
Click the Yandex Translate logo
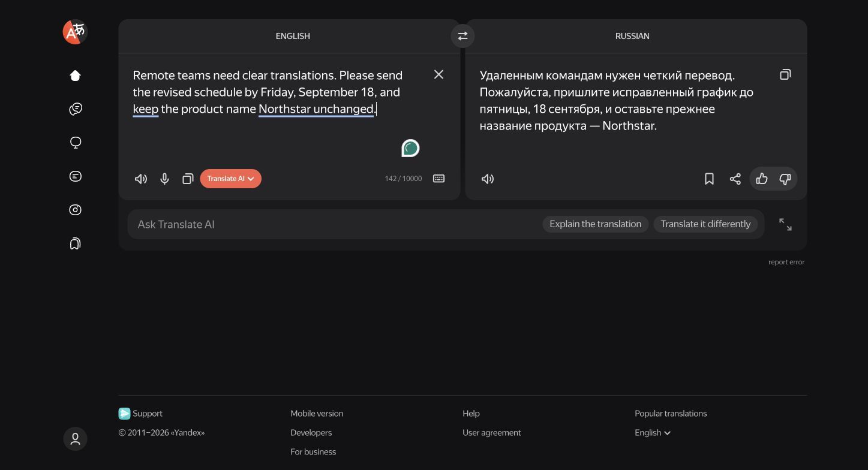click(75, 32)
